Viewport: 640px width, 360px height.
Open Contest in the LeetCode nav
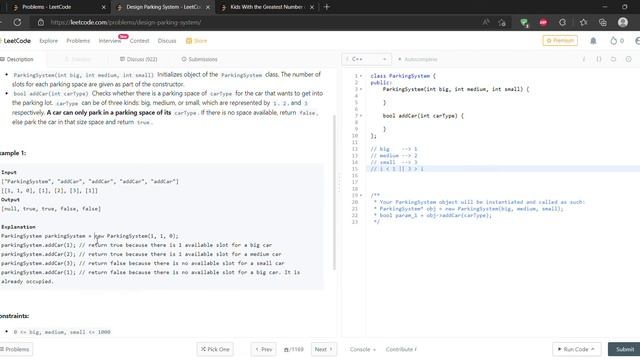[139, 41]
